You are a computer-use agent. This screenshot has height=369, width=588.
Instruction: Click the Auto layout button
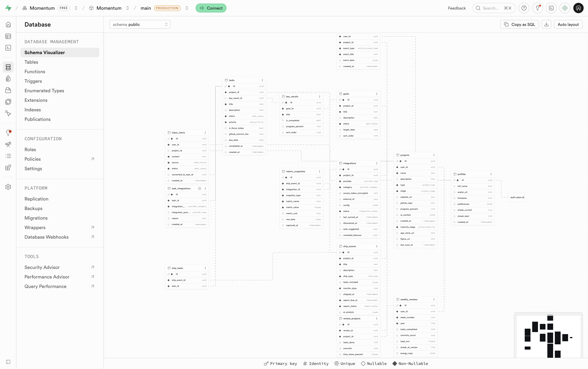(568, 24)
